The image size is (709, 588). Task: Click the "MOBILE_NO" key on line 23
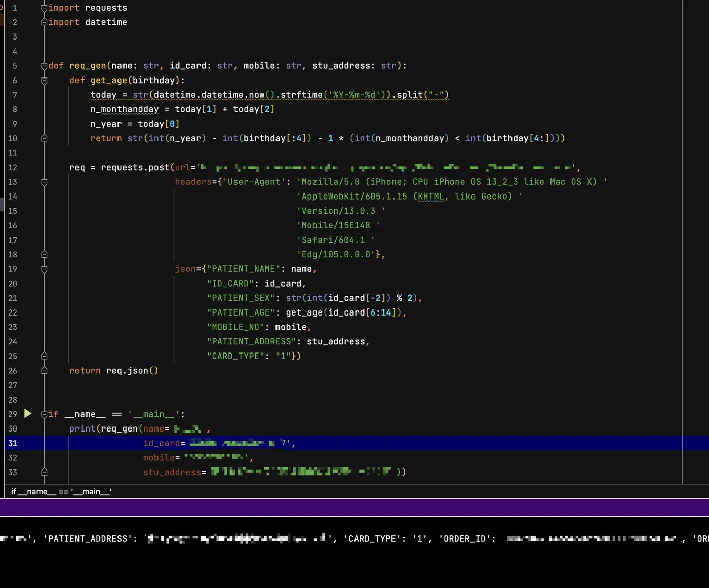click(x=235, y=327)
